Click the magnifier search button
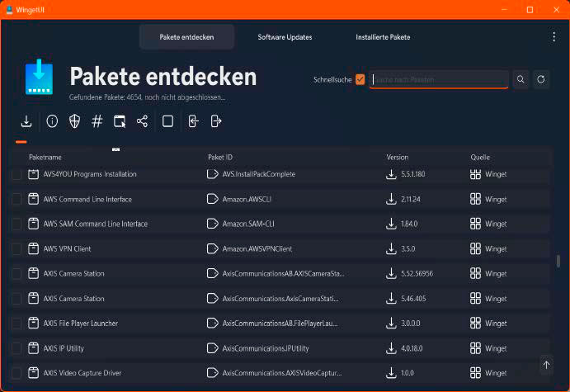 [521, 79]
